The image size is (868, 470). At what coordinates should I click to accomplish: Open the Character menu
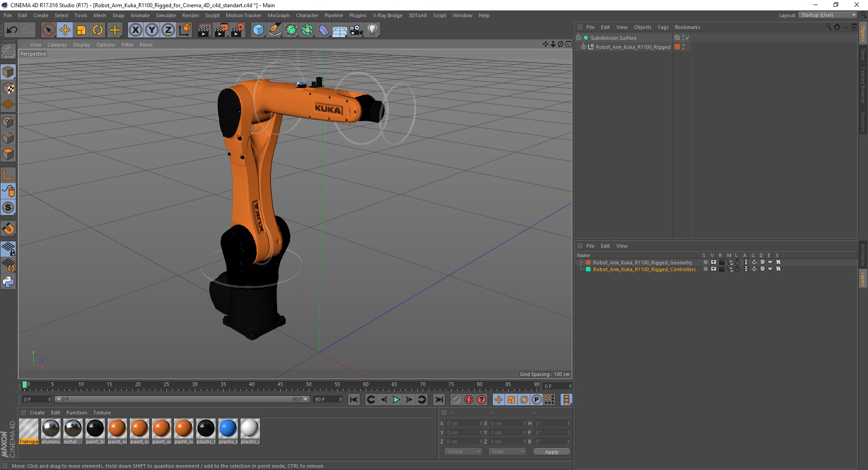[307, 15]
